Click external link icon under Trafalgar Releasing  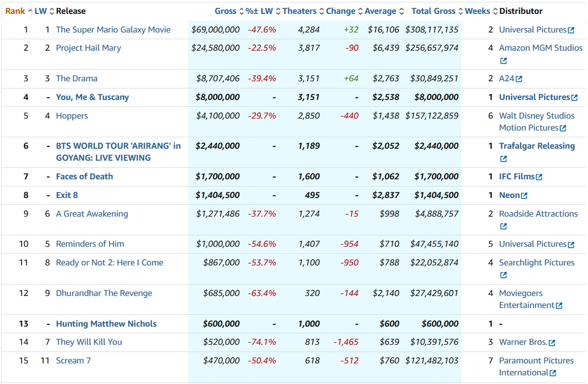pos(503,159)
